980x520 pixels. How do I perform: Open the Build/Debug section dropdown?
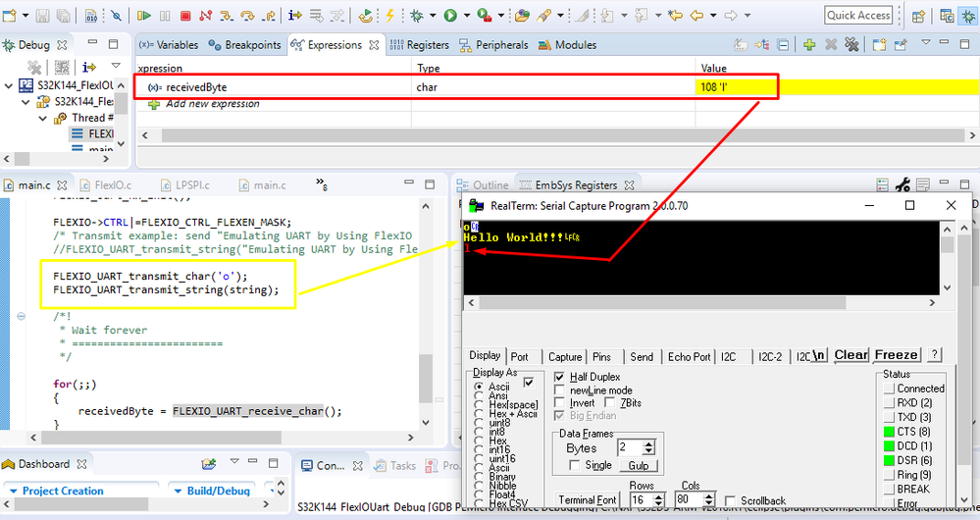point(179,491)
